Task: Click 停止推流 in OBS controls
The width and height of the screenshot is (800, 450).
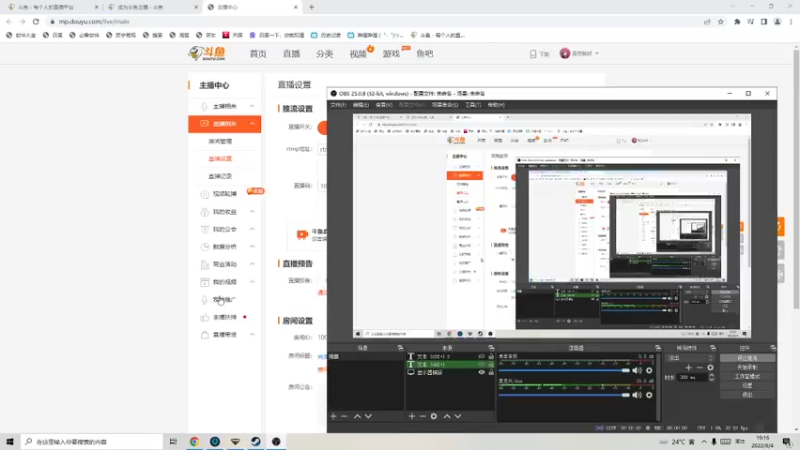Action: pos(747,358)
